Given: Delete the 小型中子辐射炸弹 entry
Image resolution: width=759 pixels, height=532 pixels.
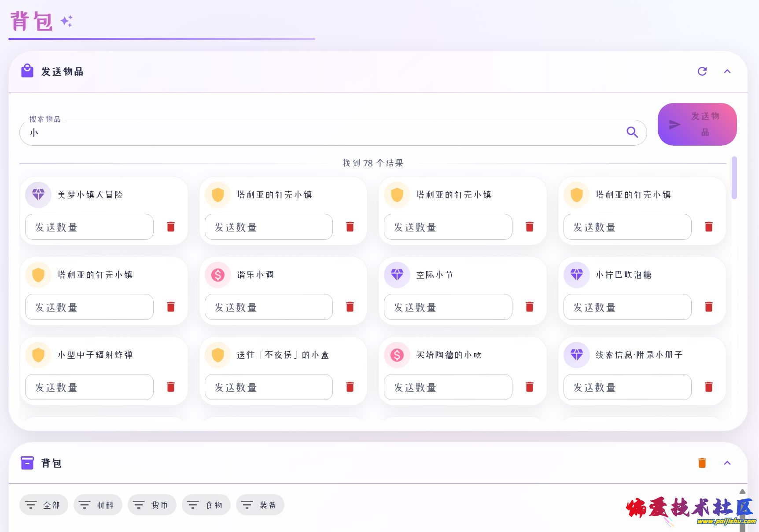Looking at the screenshot, I should click(x=171, y=387).
